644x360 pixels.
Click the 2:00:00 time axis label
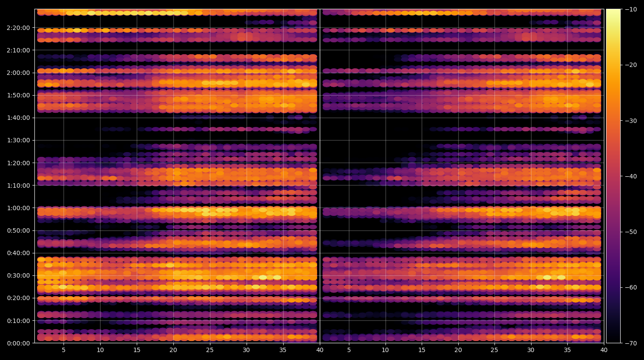(x=19, y=73)
